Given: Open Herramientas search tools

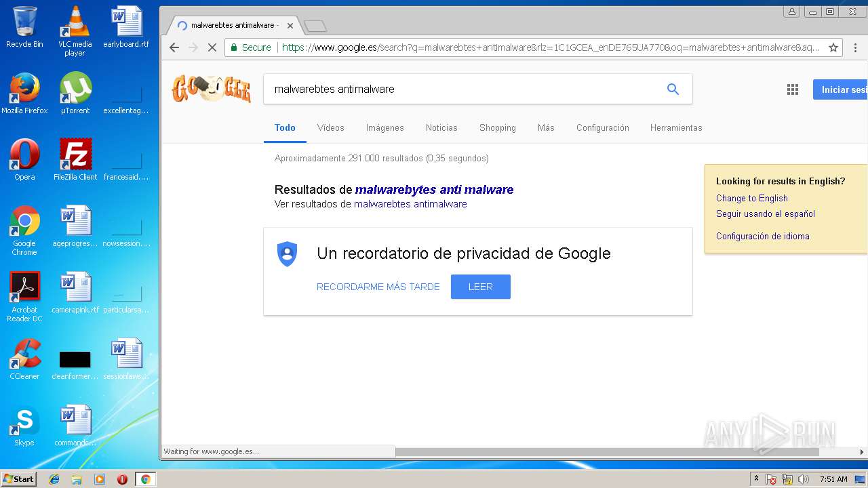Looking at the screenshot, I should click(x=676, y=127).
